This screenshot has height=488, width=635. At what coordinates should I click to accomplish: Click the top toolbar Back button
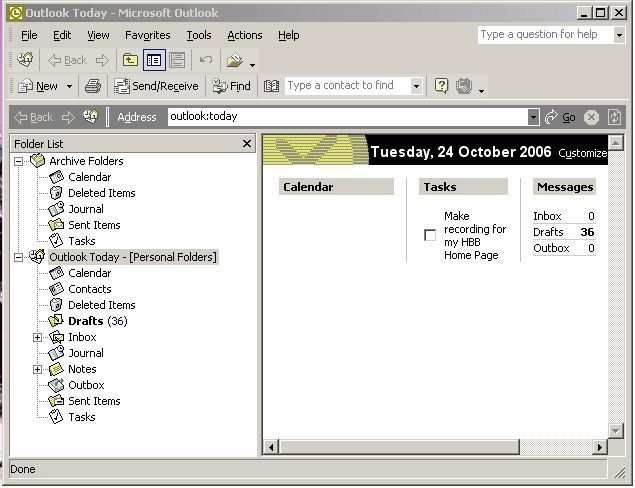pyautogui.click(x=67, y=60)
